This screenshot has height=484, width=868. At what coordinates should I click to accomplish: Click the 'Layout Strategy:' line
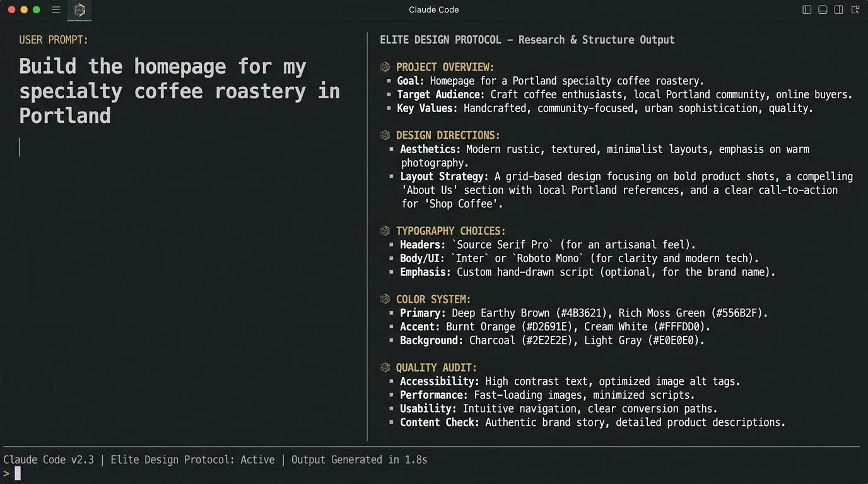click(626, 190)
